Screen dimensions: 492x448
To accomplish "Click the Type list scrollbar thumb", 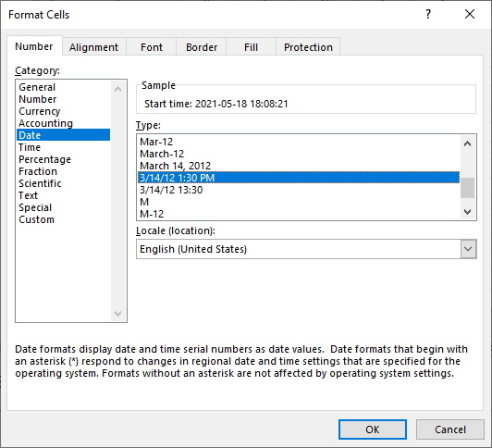I will tap(467, 188).
